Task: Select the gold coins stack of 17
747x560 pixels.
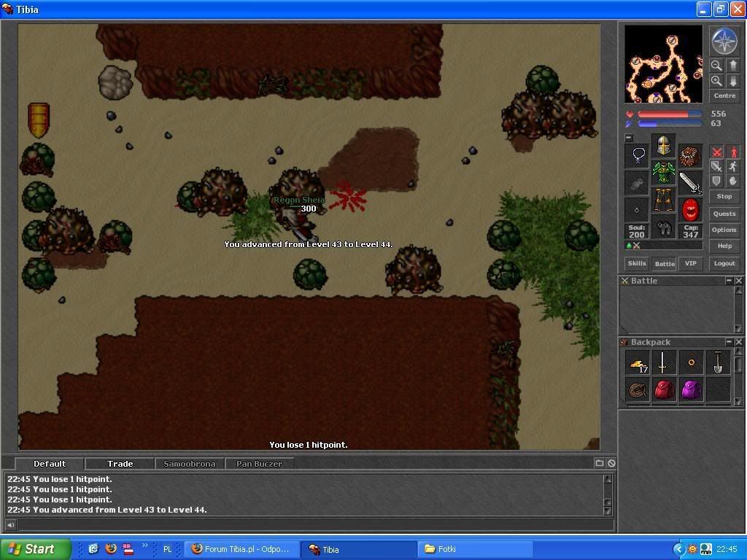Action: (x=638, y=364)
